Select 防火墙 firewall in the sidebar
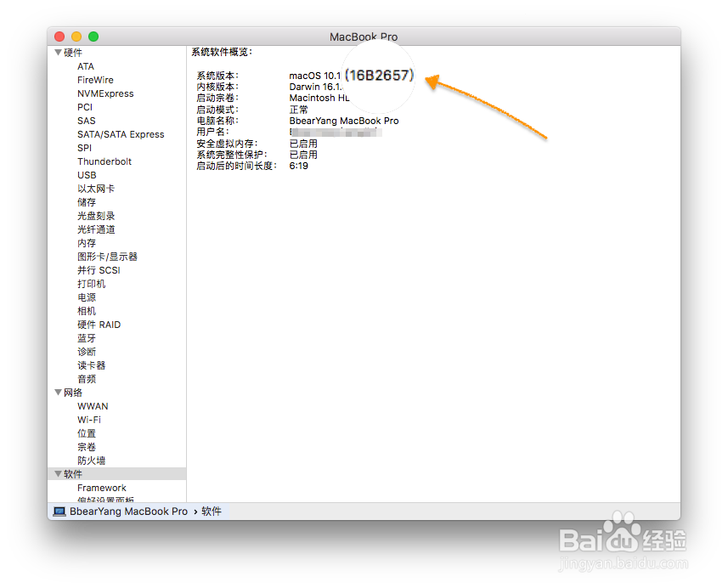 [x=91, y=461]
